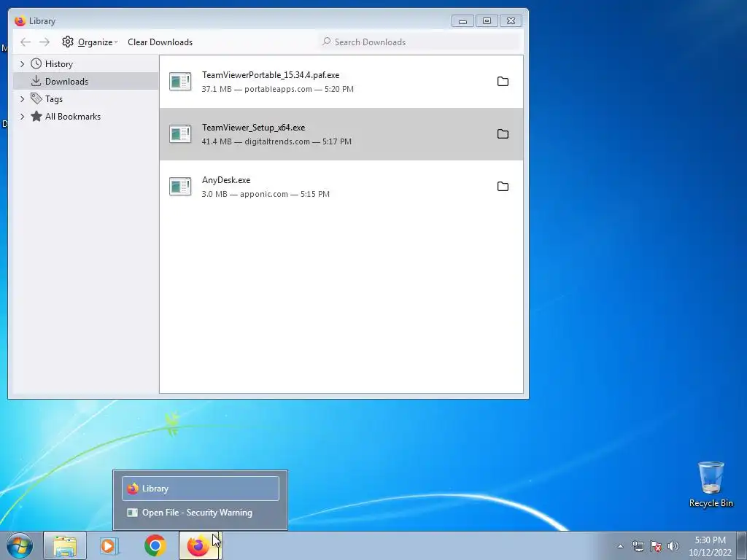Show AnyDesk.exe in containing folder
The width and height of the screenshot is (747, 560).
click(503, 186)
